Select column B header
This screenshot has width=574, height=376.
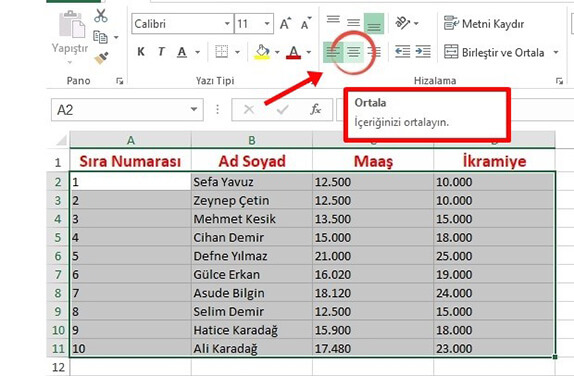point(251,139)
